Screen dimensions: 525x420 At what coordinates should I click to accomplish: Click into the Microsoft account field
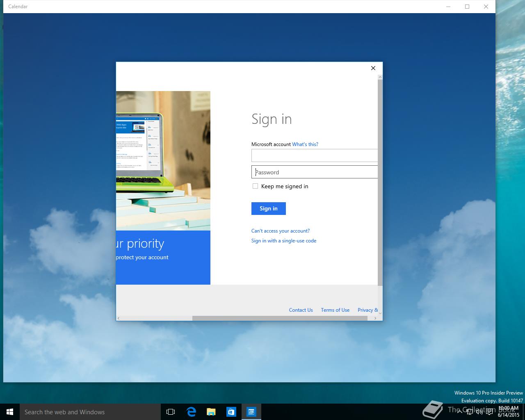pyautogui.click(x=315, y=155)
